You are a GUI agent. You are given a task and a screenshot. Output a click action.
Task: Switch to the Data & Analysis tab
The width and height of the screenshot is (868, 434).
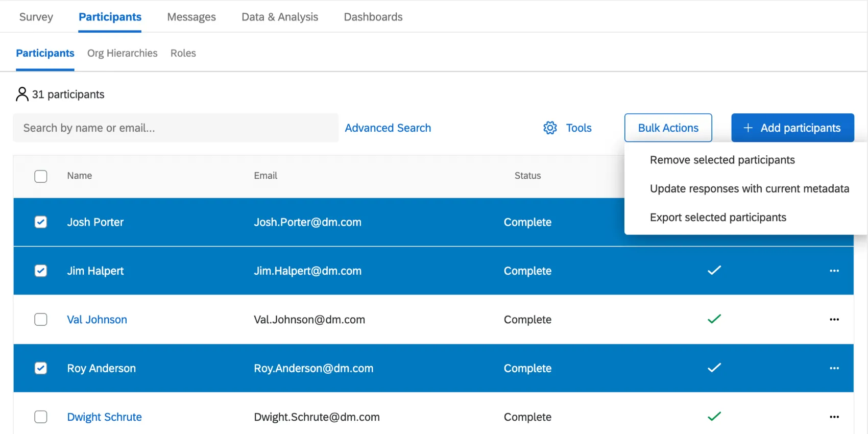tap(280, 17)
